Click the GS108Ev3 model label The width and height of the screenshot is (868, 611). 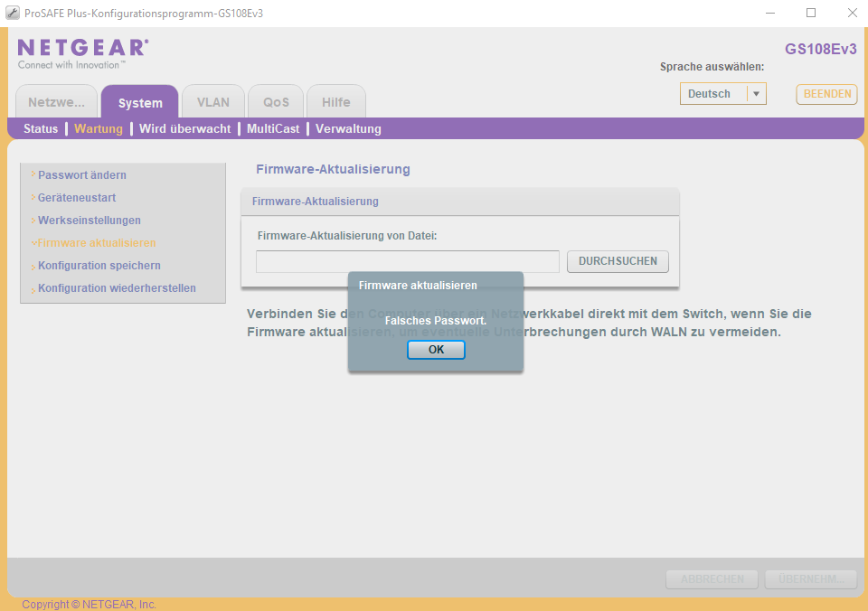pos(820,49)
